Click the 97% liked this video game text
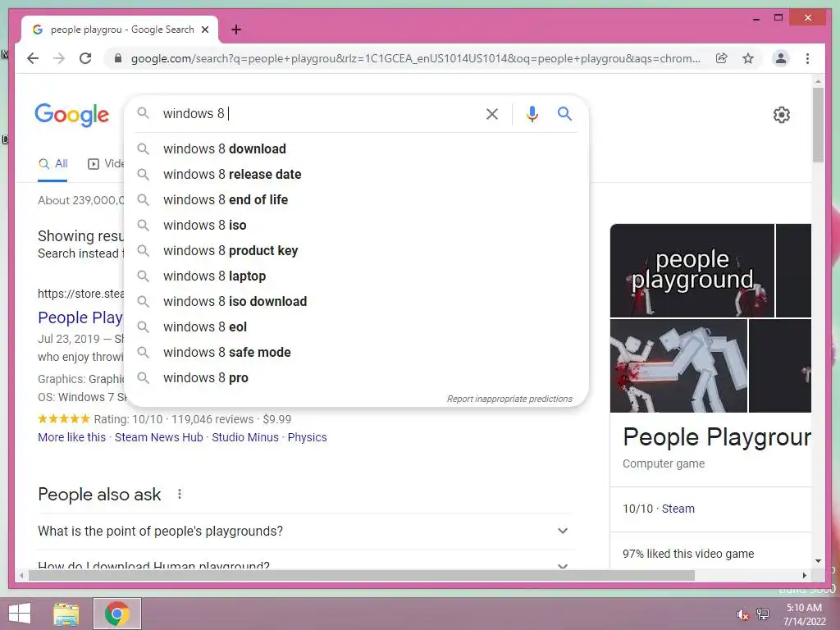840x630 pixels. pyautogui.click(x=688, y=554)
